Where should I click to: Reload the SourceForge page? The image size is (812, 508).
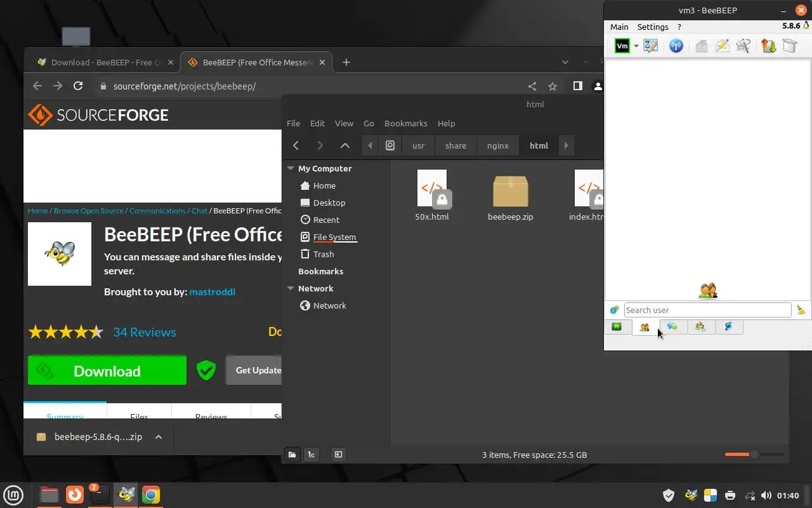coord(78,86)
